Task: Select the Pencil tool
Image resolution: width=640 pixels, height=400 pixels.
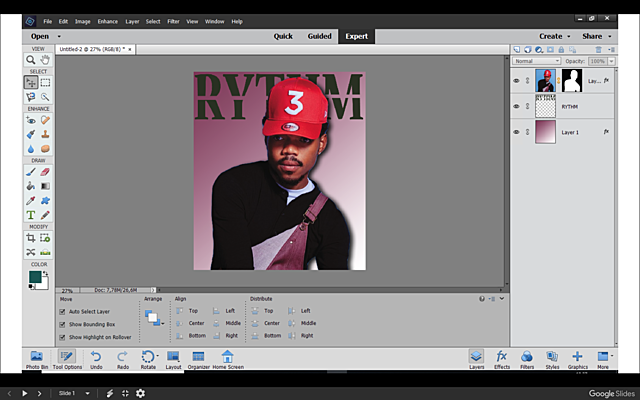Action: pyautogui.click(x=45, y=215)
